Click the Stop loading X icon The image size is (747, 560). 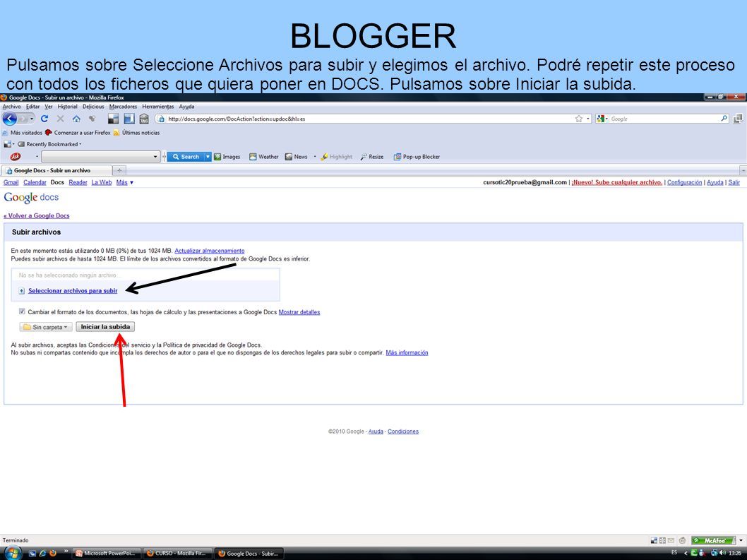coord(61,119)
